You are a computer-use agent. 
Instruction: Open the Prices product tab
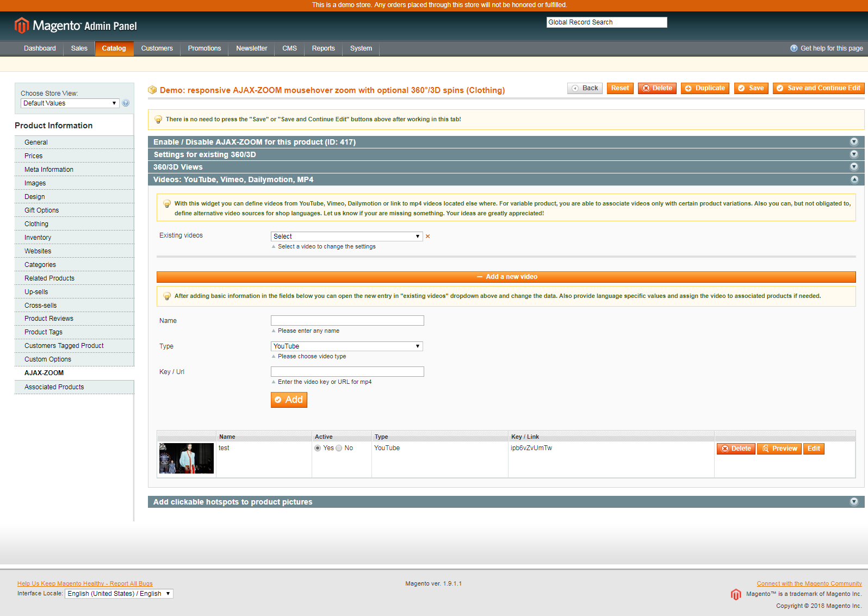tap(74, 156)
